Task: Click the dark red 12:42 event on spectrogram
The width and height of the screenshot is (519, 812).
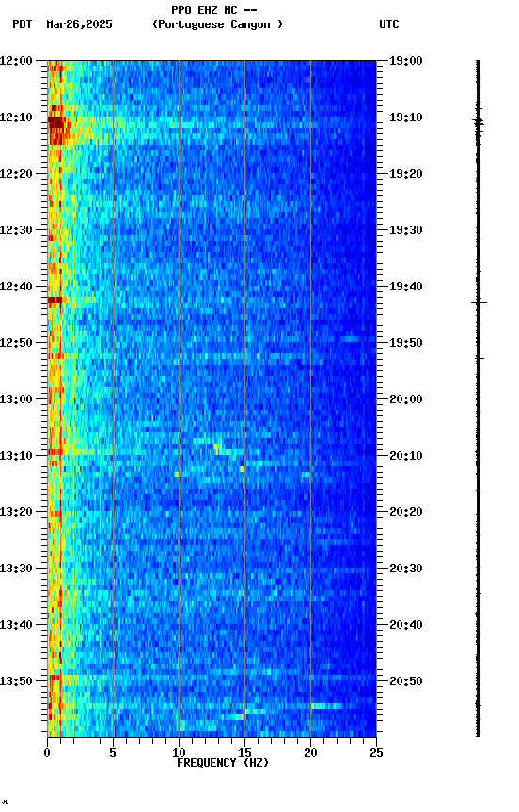Action: pyautogui.click(x=55, y=300)
